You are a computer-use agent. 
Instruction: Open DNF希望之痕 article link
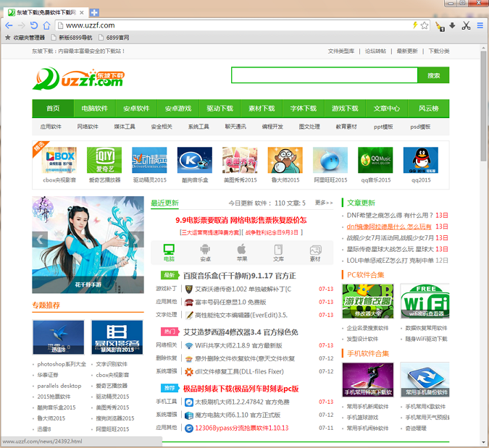390,215
